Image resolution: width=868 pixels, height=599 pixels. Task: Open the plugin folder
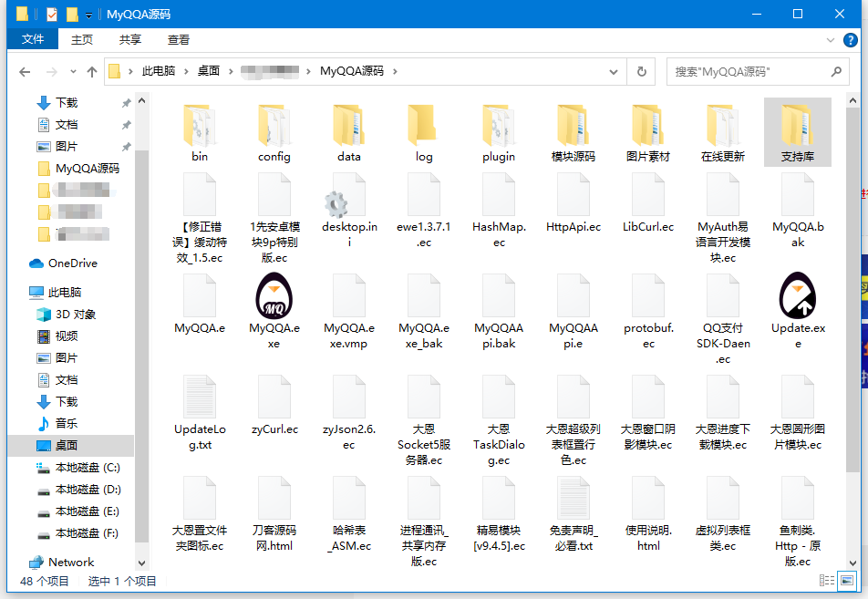[499, 128]
